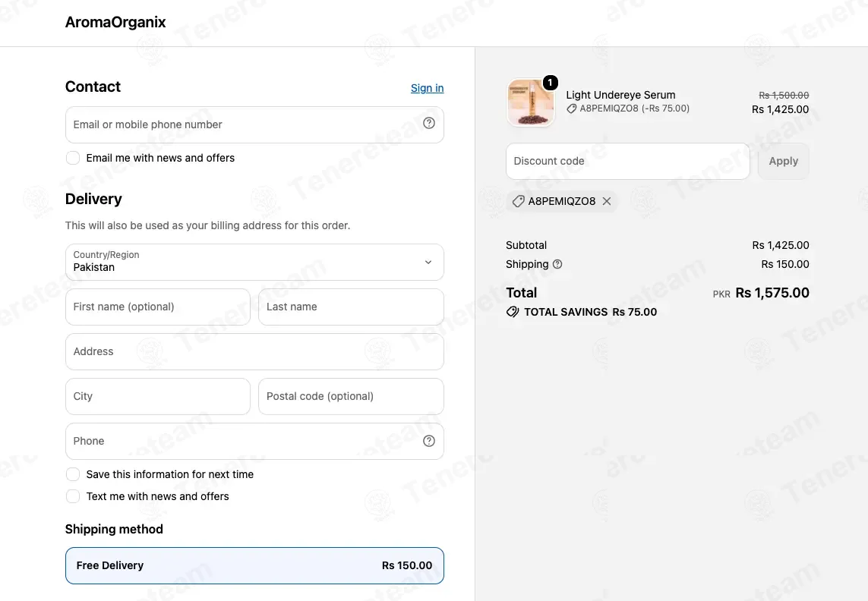Image resolution: width=868 pixels, height=601 pixels.
Task: Click the Last name field
Action: 351,307
